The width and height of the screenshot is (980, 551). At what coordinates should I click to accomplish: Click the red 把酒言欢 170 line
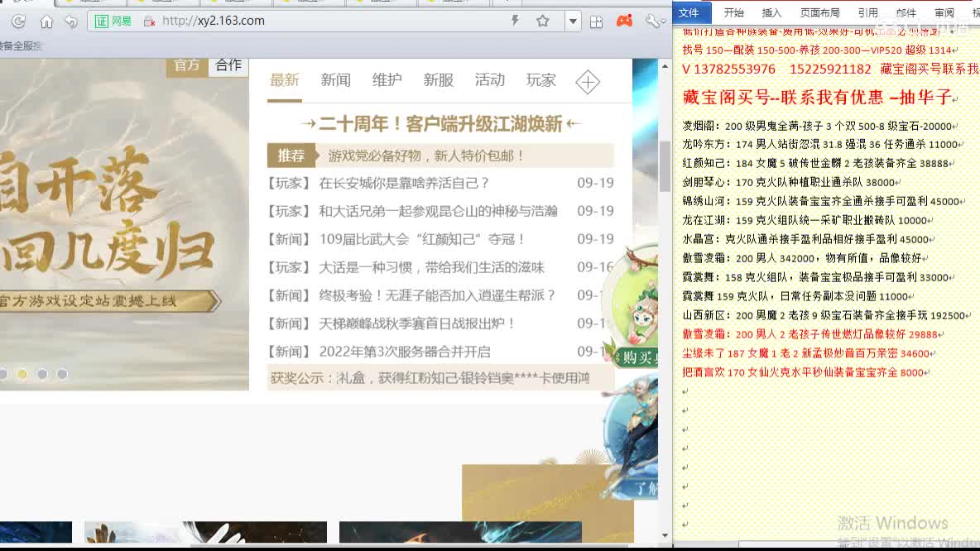805,372
